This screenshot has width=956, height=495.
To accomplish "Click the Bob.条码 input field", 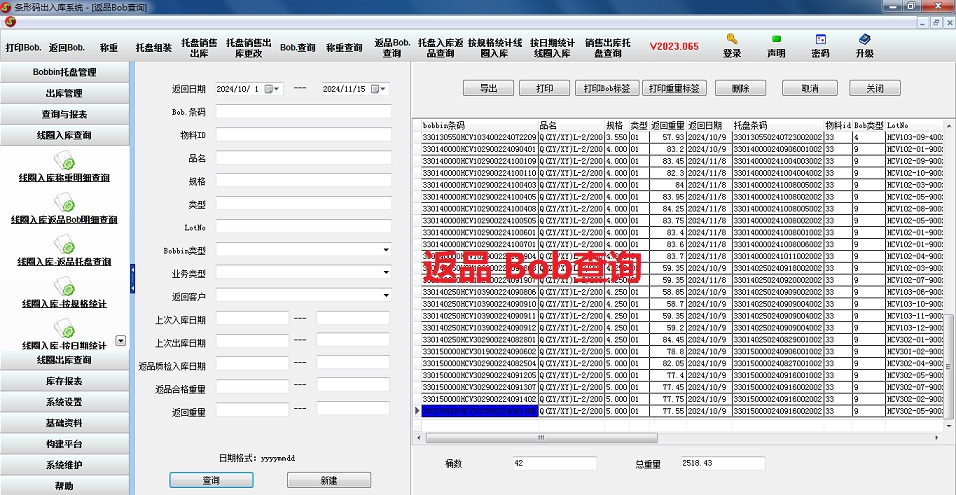I will coord(303,112).
